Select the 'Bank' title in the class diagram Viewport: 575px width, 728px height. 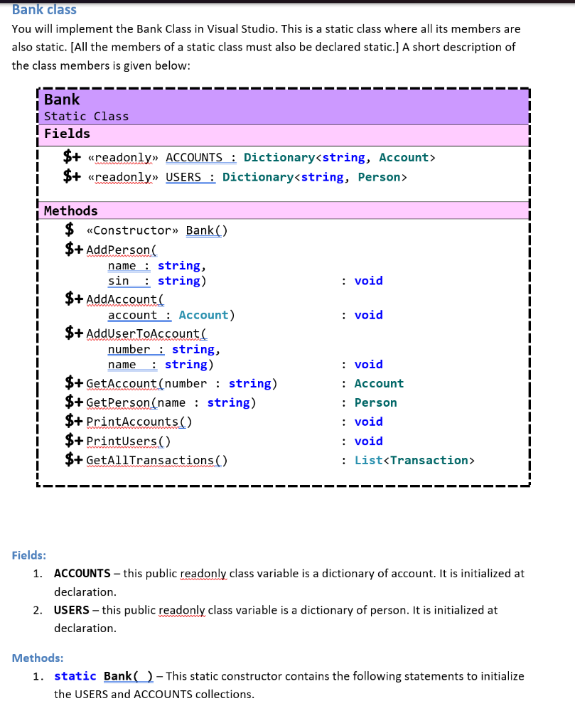(x=62, y=100)
